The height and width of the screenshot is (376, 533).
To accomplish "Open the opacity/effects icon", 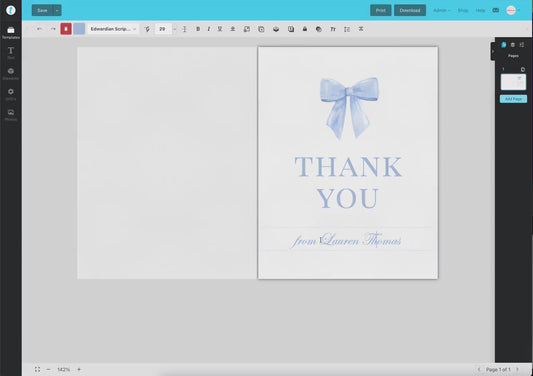I will (x=319, y=29).
